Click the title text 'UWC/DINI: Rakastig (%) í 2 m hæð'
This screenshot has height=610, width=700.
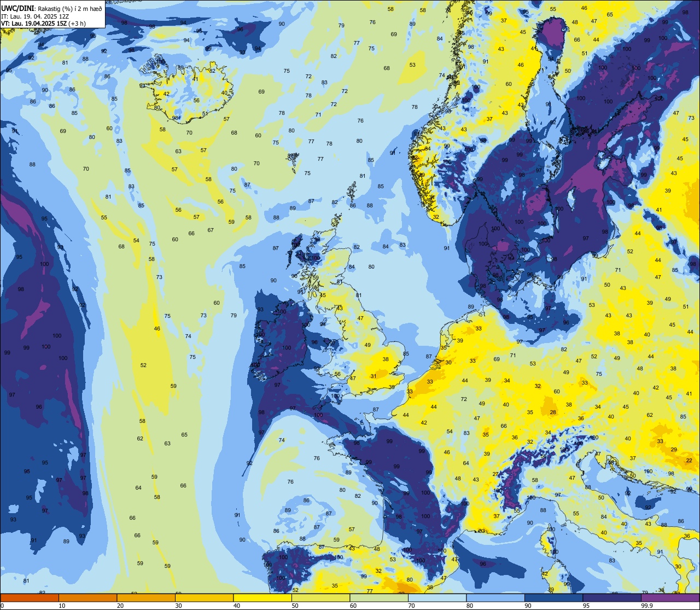51,9
